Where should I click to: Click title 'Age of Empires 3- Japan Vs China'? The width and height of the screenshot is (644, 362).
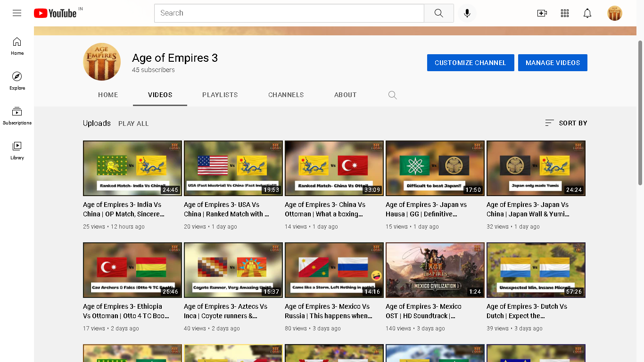pos(528,209)
